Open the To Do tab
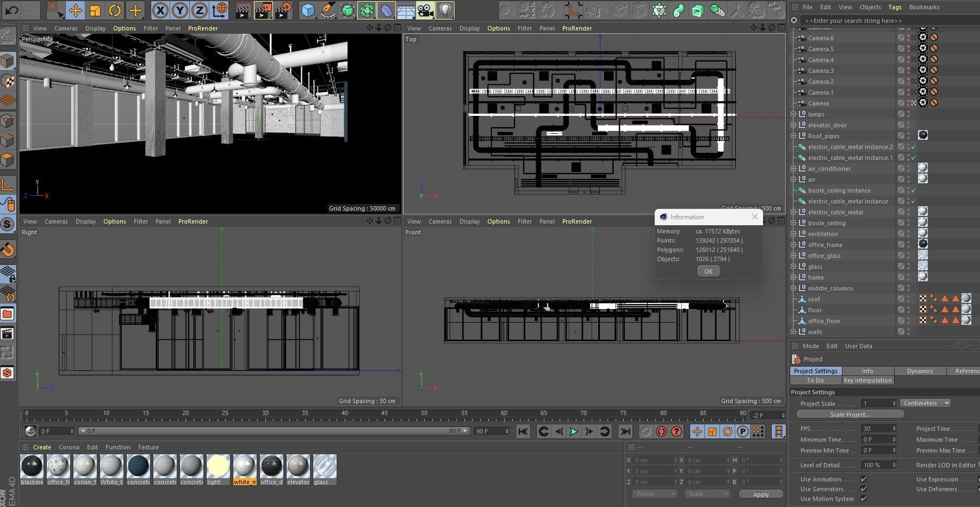Image resolution: width=980 pixels, height=507 pixels. click(x=815, y=380)
